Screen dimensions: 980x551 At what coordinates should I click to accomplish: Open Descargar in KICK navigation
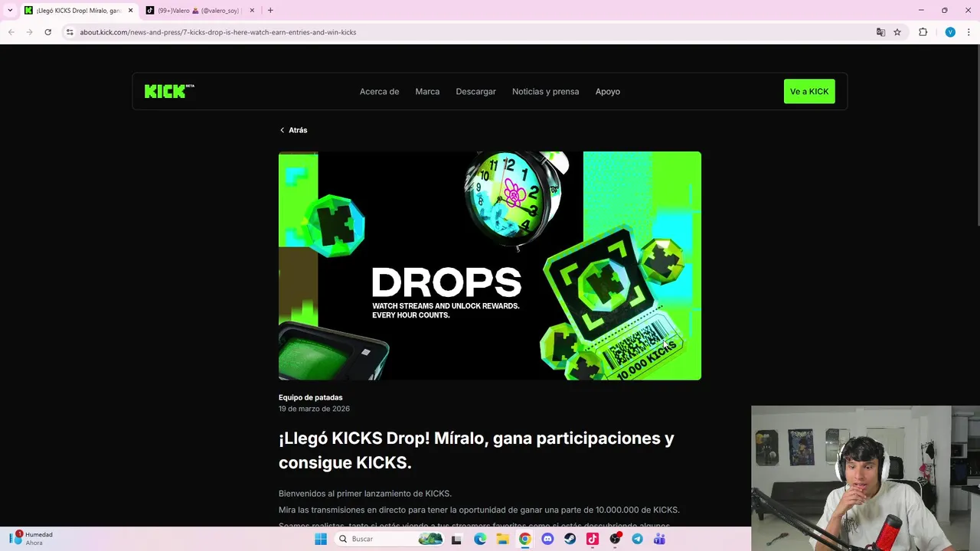(475, 91)
